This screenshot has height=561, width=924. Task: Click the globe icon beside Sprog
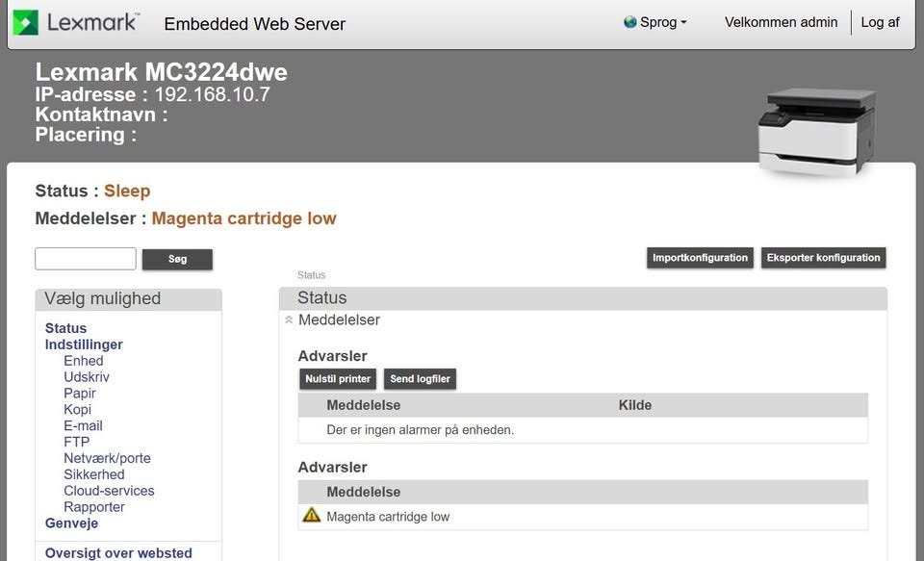[x=629, y=22]
